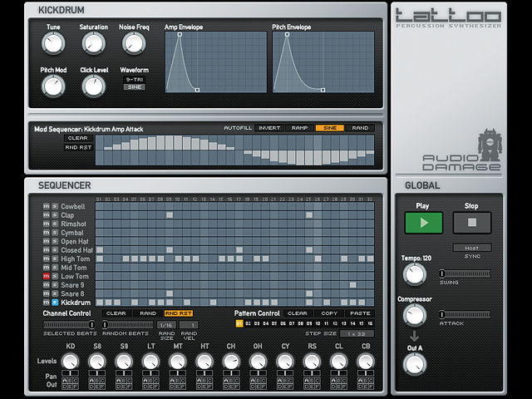Adjust the Kickdrum Tune knob
Screen dimensions: 532x399
click(x=53, y=43)
